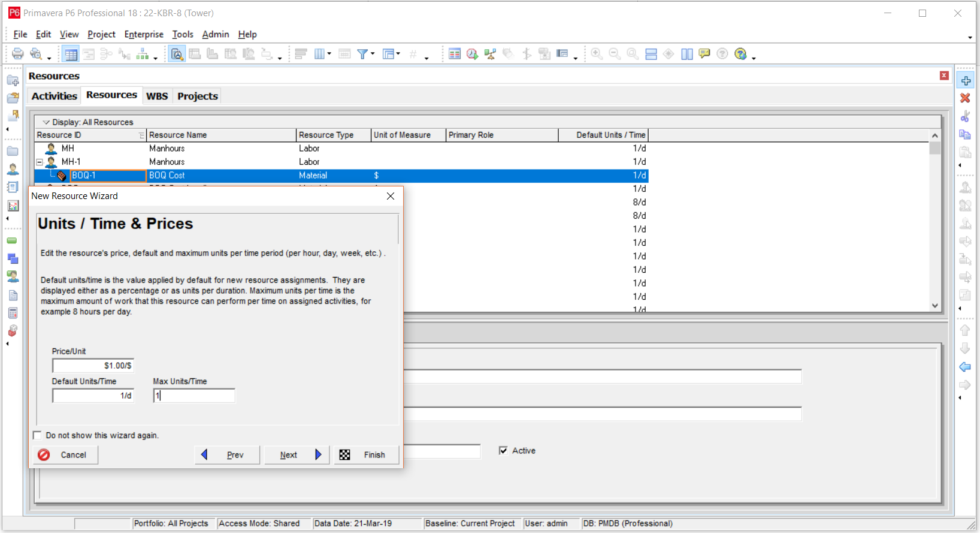Toggle the Active checkbox
Image resolution: width=980 pixels, height=533 pixels.
tap(503, 450)
